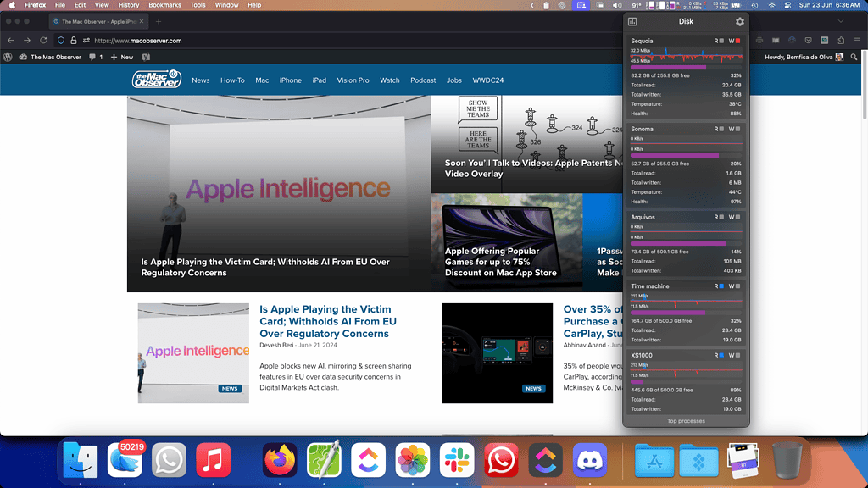This screenshot has width=868, height=488.
Task: Expand the New content menu in admin bar
Action: 122,57
